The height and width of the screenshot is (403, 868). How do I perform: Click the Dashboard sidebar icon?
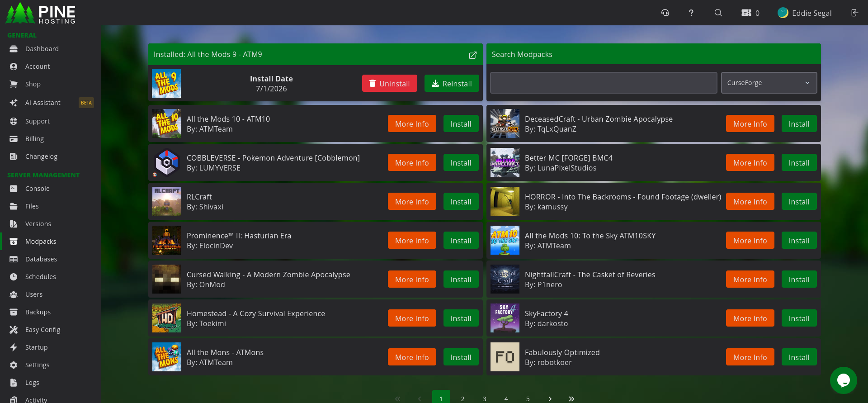tap(14, 49)
